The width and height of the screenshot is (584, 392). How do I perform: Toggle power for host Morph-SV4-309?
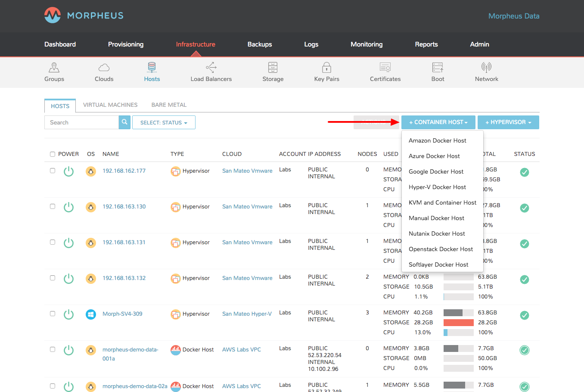[x=69, y=315]
